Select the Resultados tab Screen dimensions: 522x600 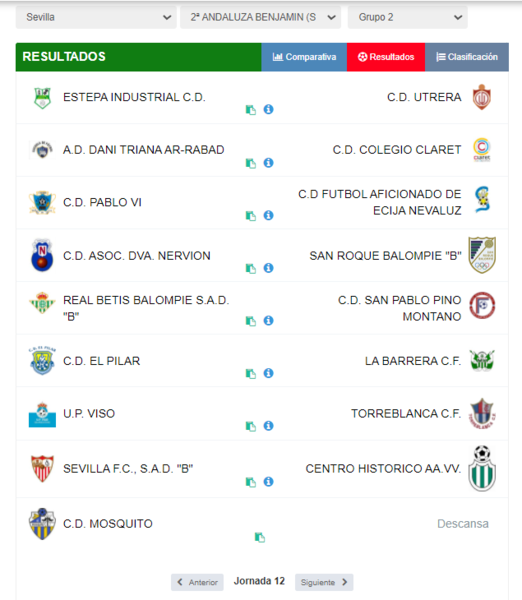(x=386, y=57)
